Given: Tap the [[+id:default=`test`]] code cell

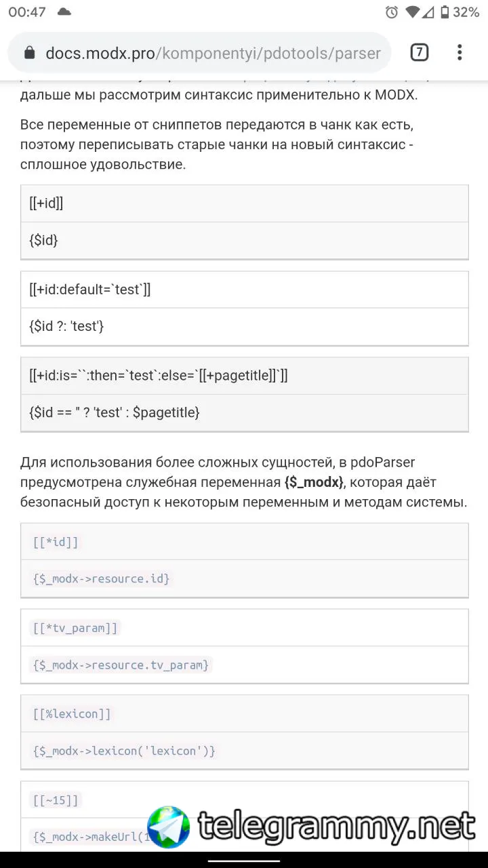Looking at the screenshot, I should [90, 290].
